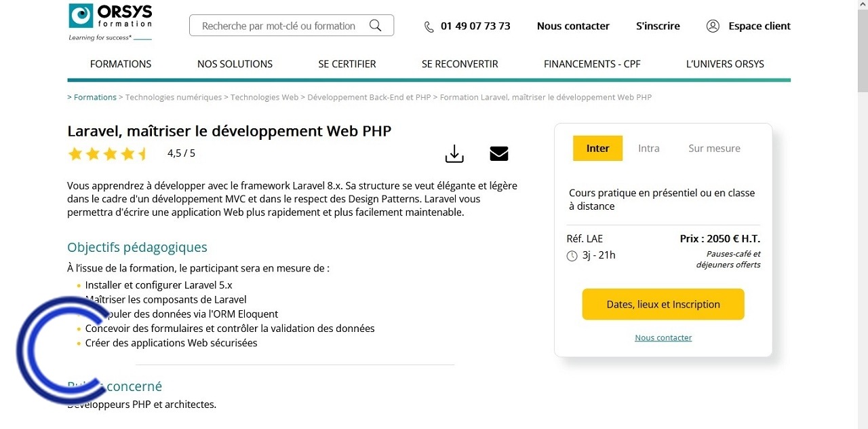
Task: Select the Inter tab
Action: pos(597,148)
